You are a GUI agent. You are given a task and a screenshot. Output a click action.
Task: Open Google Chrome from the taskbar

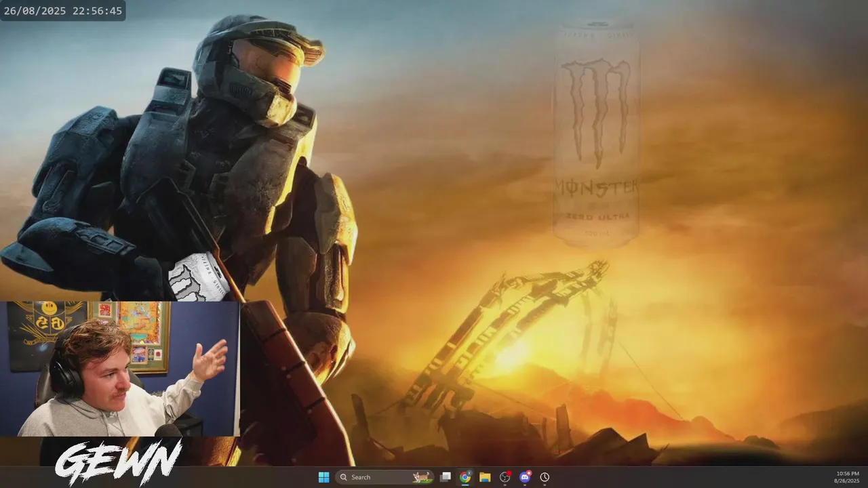[465, 477]
